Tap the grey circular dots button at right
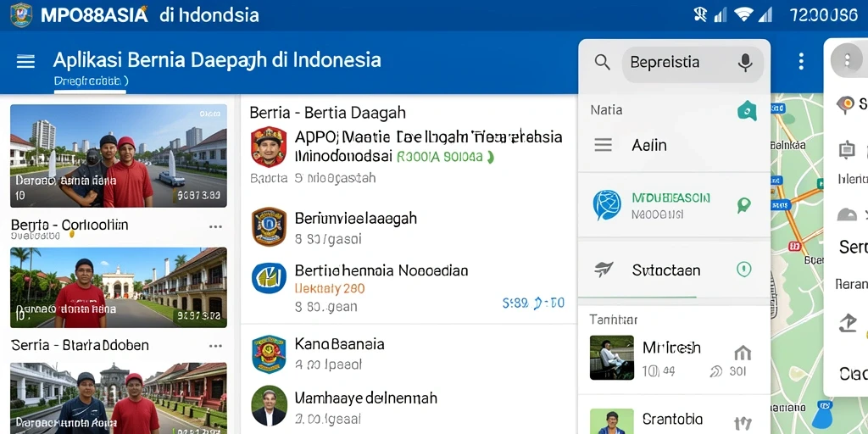This screenshot has width=868, height=434. point(847,60)
